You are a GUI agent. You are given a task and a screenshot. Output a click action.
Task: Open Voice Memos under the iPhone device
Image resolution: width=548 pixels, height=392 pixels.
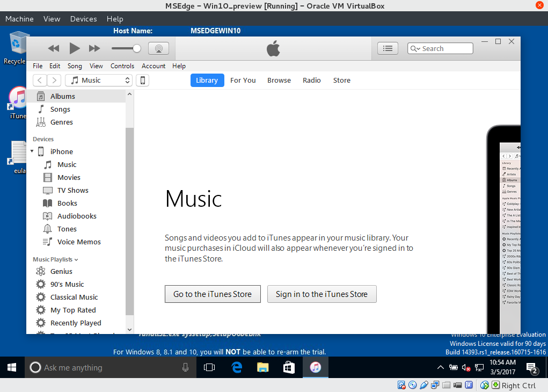click(x=76, y=242)
